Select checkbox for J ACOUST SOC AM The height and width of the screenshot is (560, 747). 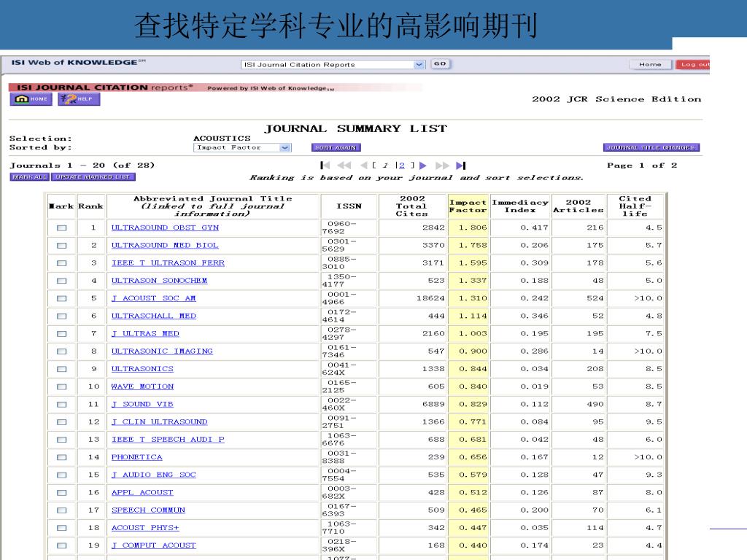point(62,298)
